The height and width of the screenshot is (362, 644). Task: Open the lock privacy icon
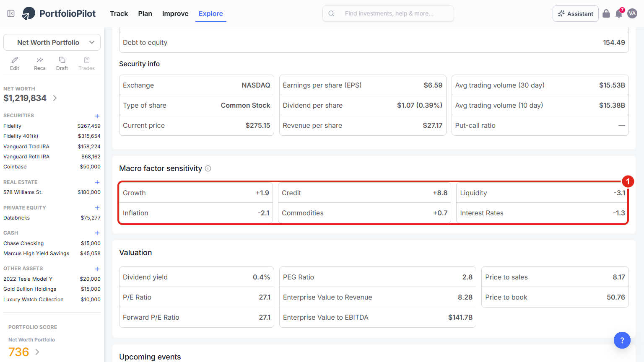606,13
